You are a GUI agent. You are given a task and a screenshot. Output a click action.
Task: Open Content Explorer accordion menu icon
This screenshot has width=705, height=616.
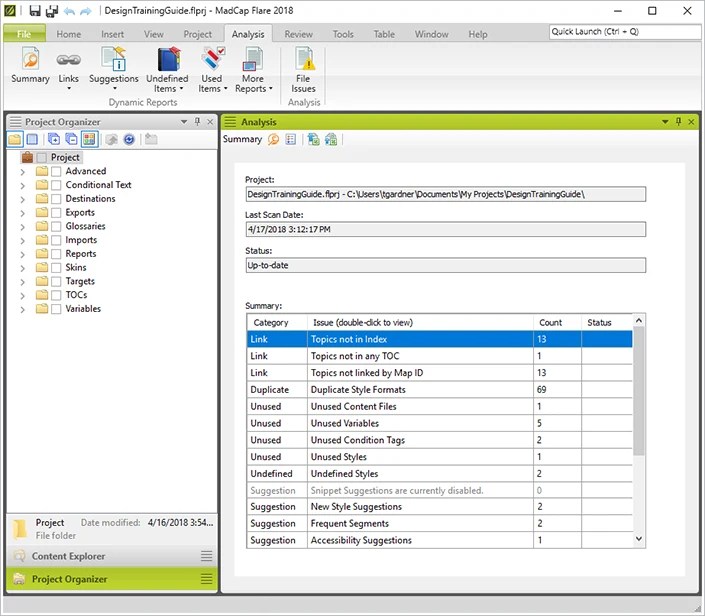click(206, 556)
